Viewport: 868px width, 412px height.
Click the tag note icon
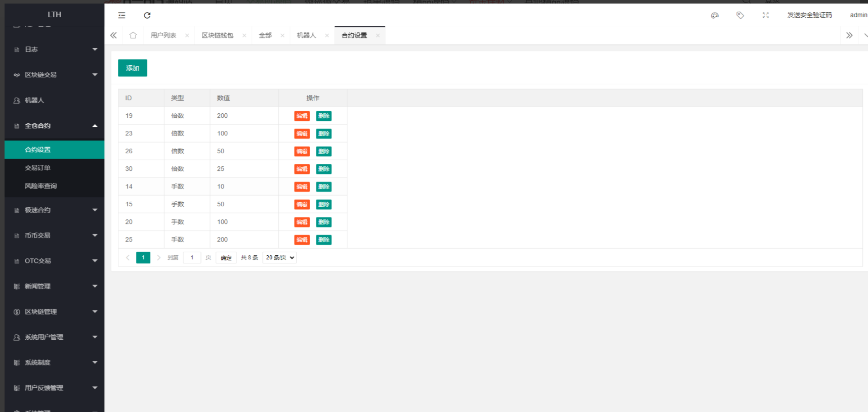[x=740, y=15]
